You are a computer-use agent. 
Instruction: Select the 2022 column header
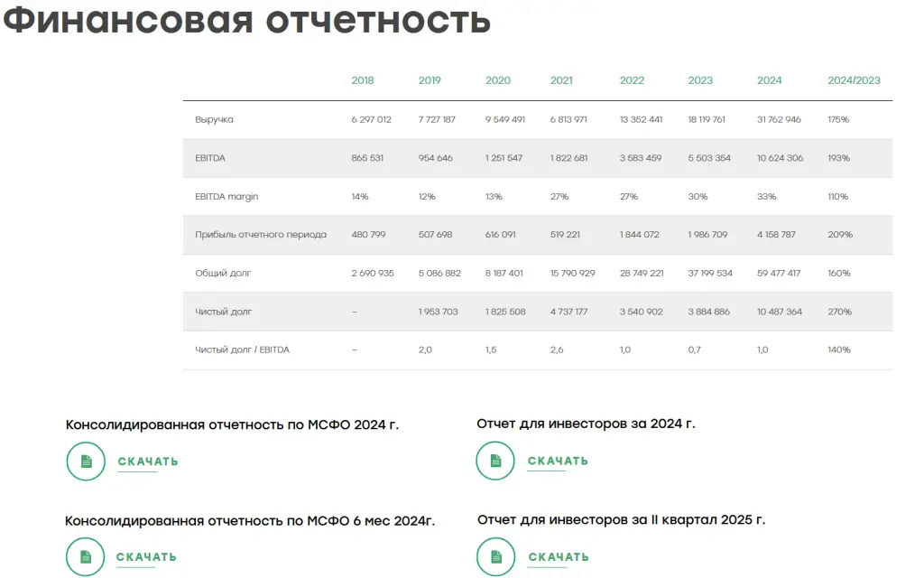[632, 80]
